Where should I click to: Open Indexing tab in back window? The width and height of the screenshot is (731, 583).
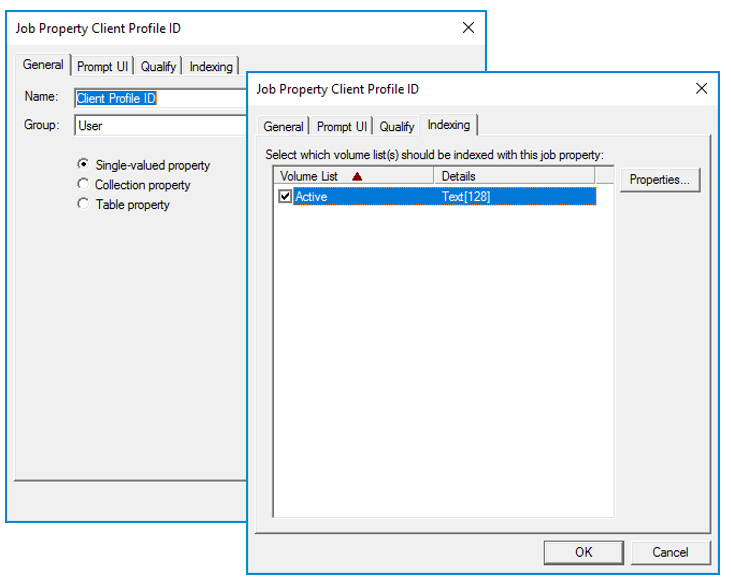coord(211,67)
